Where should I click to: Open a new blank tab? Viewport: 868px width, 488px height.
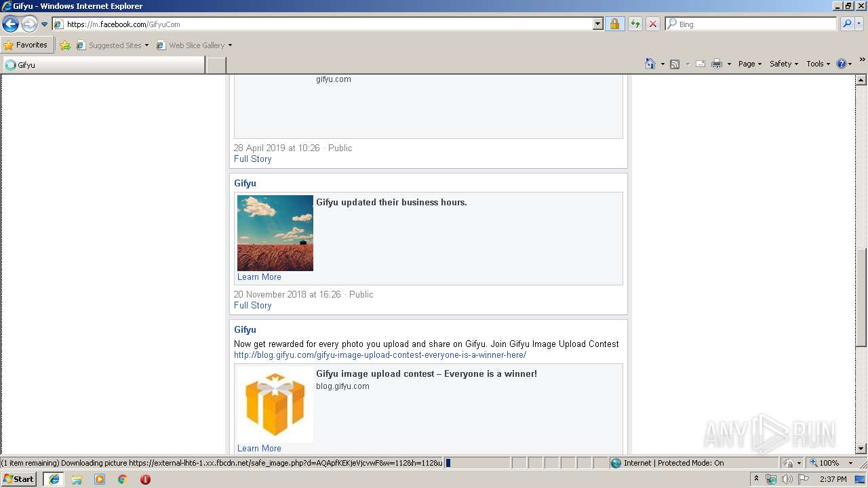(x=216, y=65)
